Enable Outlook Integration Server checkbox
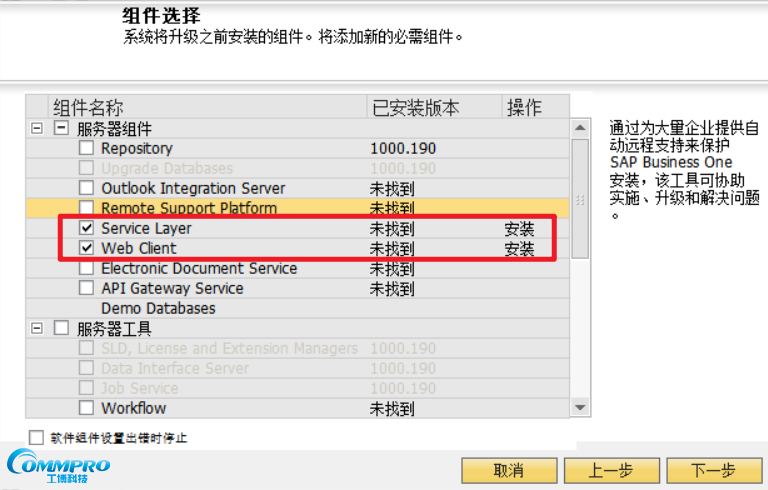 click(86, 189)
